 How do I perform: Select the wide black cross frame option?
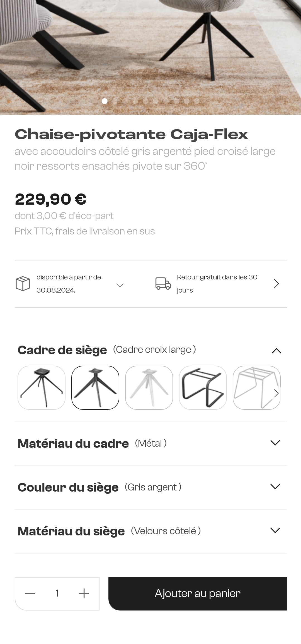[x=95, y=388]
